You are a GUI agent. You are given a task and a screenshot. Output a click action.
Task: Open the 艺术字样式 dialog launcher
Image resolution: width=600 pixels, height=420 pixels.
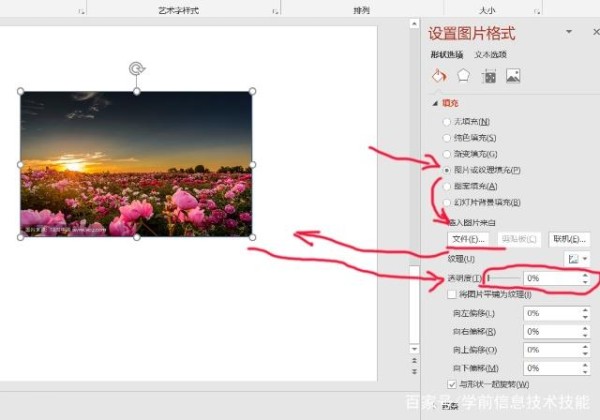[x=276, y=11]
